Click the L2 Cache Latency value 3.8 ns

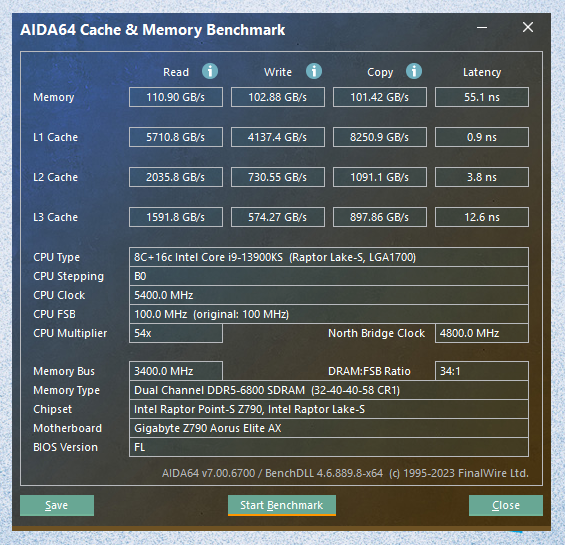click(x=482, y=177)
